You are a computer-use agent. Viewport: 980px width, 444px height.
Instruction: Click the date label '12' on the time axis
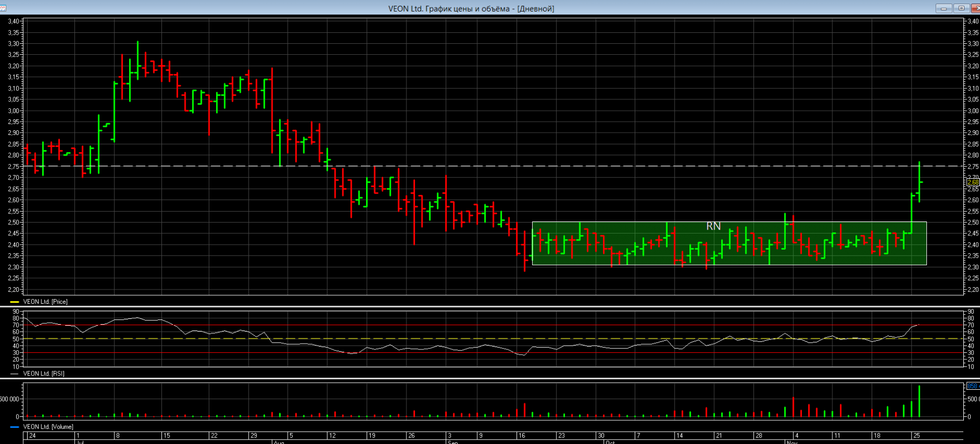(332, 435)
